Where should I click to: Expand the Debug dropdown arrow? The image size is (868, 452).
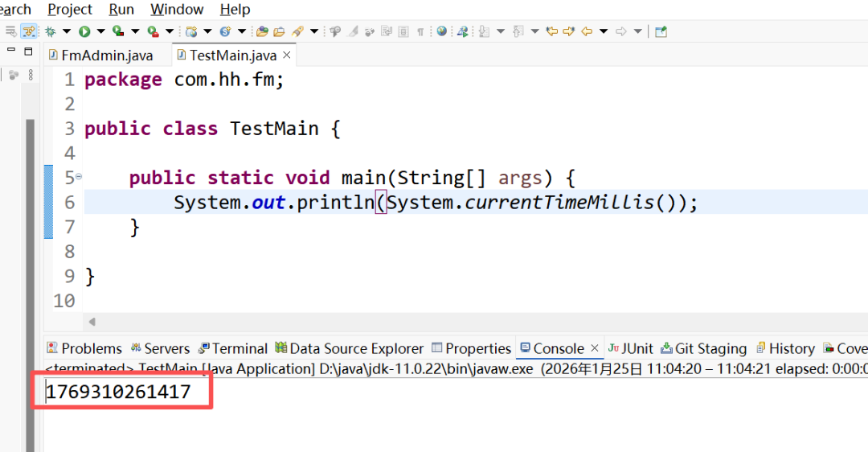click(66, 31)
